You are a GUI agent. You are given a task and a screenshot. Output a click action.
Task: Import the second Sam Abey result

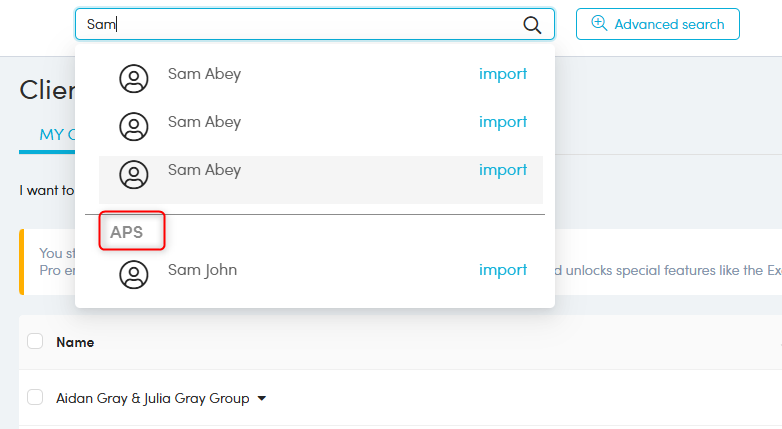pos(502,122)
